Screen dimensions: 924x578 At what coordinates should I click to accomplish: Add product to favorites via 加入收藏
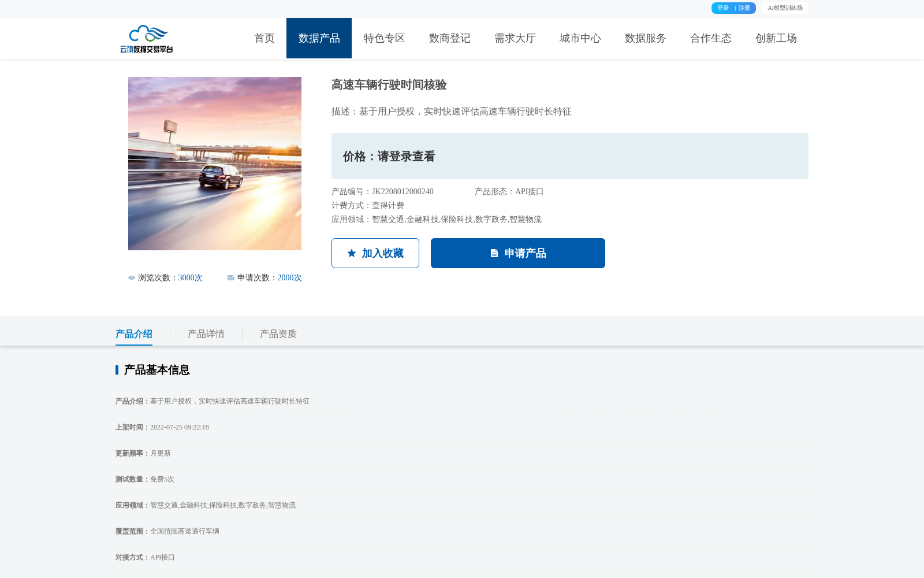coord(375,253)
